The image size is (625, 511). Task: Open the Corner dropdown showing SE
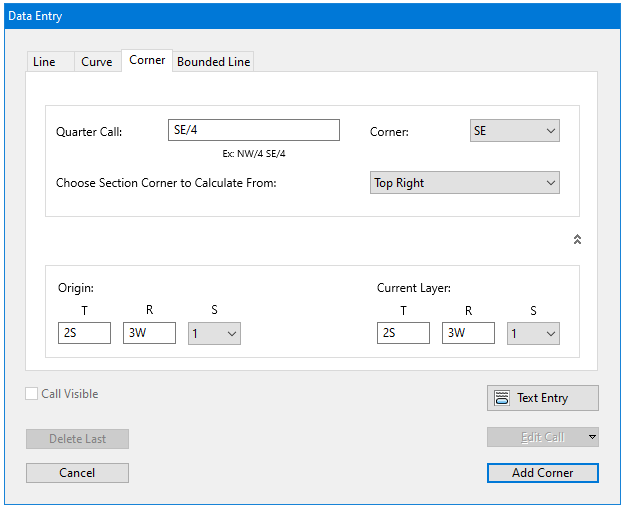(x=515, y=131)
